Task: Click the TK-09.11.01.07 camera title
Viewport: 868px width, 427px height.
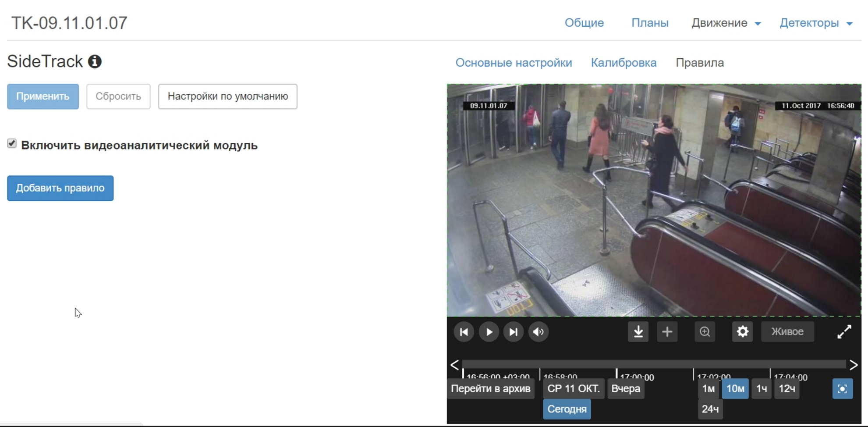Action: [x=69, y=23]
